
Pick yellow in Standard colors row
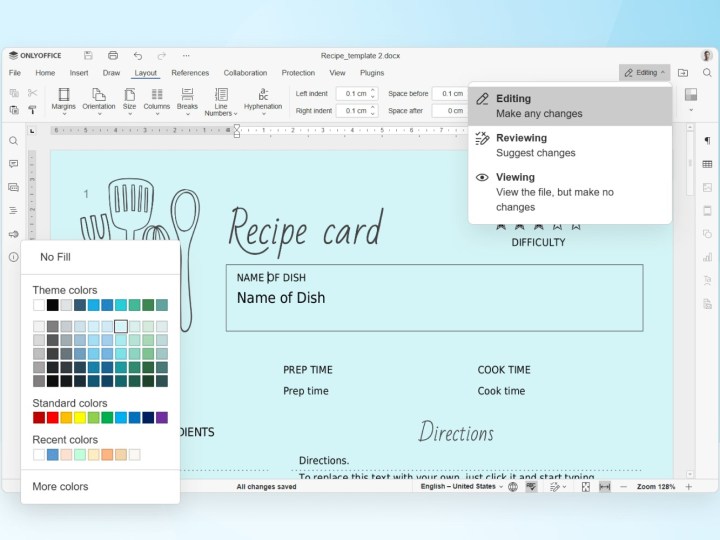pos(80,417)
